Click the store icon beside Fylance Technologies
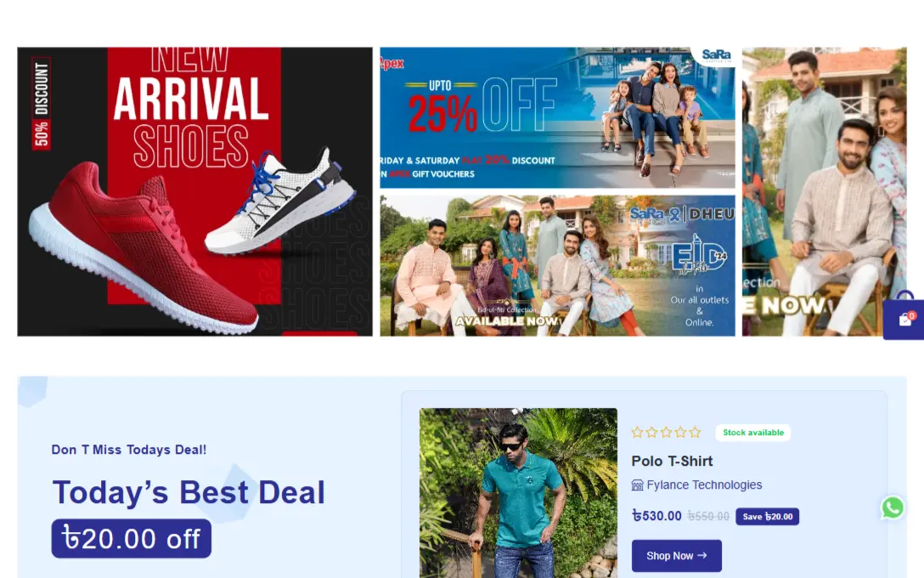This screenshot has width=924, height=578. point(637,484)
